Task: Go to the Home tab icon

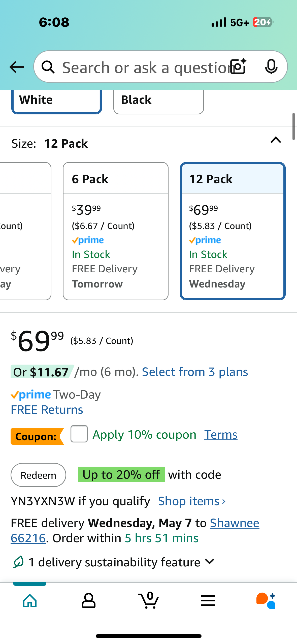Action: click(30, 601)
